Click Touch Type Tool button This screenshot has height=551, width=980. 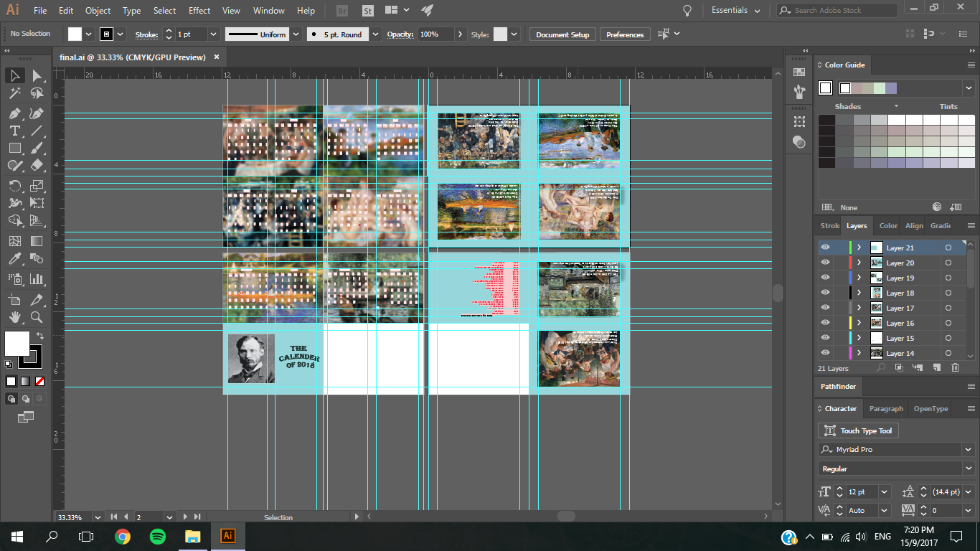(858, 430)
